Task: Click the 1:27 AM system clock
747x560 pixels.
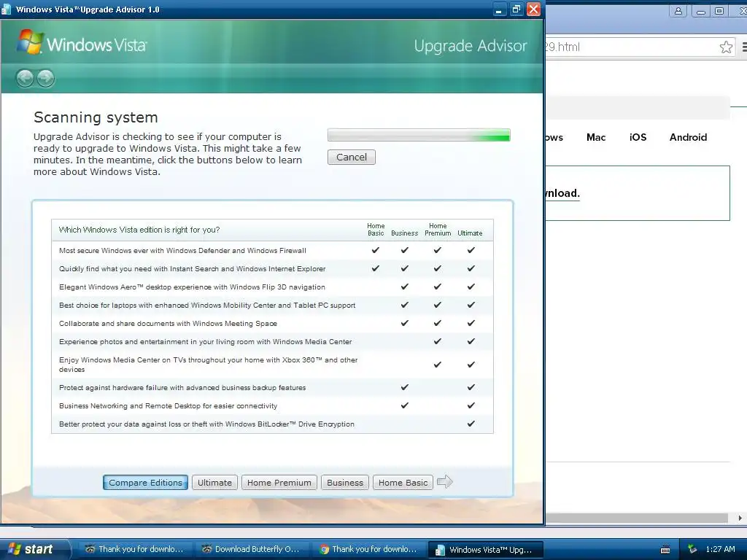Action: pyautogui.click(x=720, y=549)
